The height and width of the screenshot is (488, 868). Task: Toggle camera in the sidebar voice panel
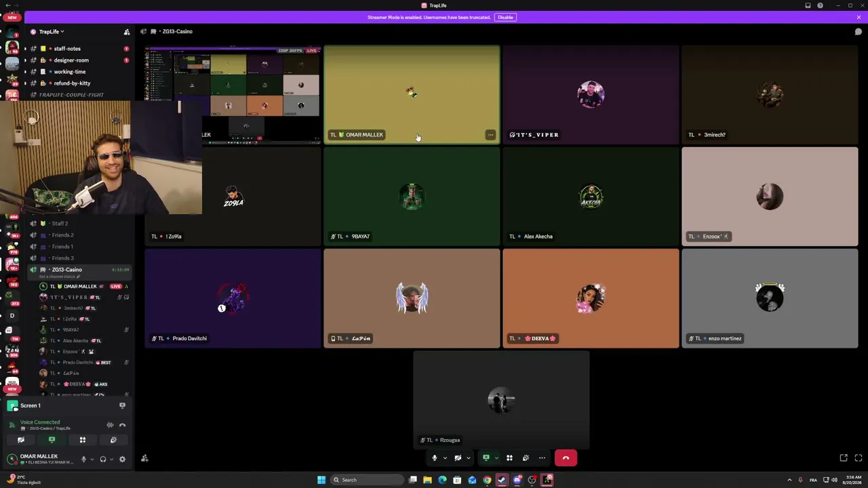(x=21, y=440)
